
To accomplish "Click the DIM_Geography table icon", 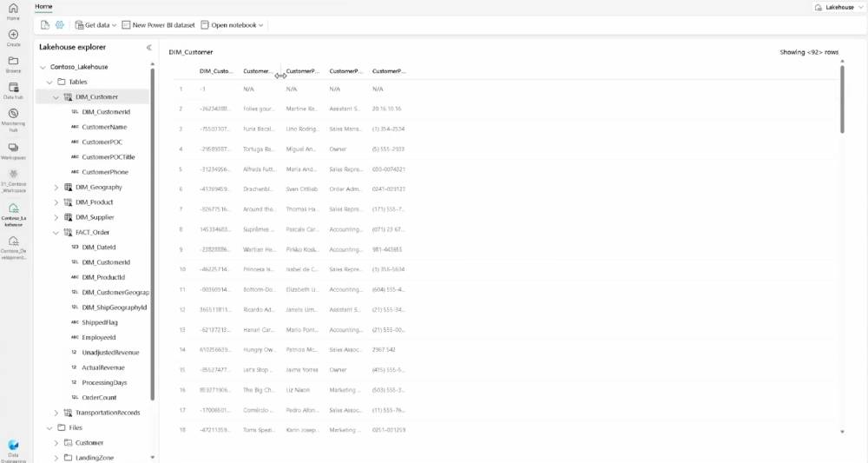I will 68,187.
